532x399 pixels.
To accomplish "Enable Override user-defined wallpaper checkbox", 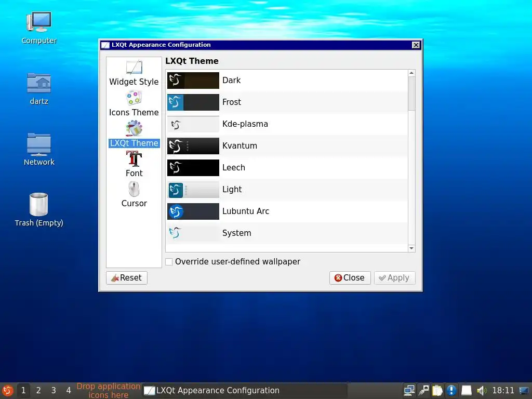I will pyautogui.click(x=169, y=262).
